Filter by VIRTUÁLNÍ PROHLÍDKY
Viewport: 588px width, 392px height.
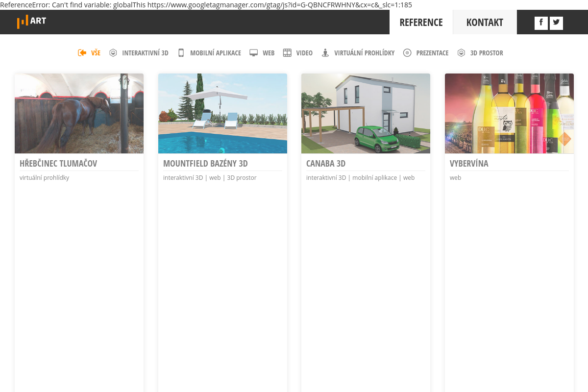tap(365, 53)
